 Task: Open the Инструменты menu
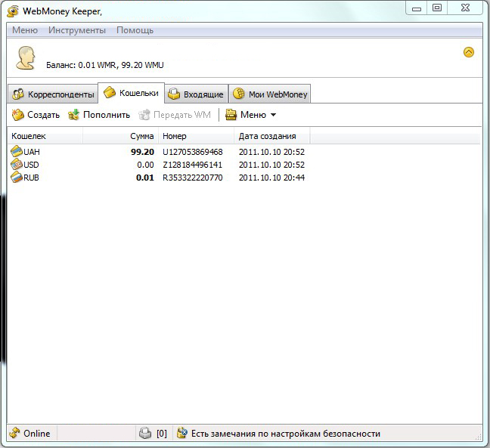[77, 30]
